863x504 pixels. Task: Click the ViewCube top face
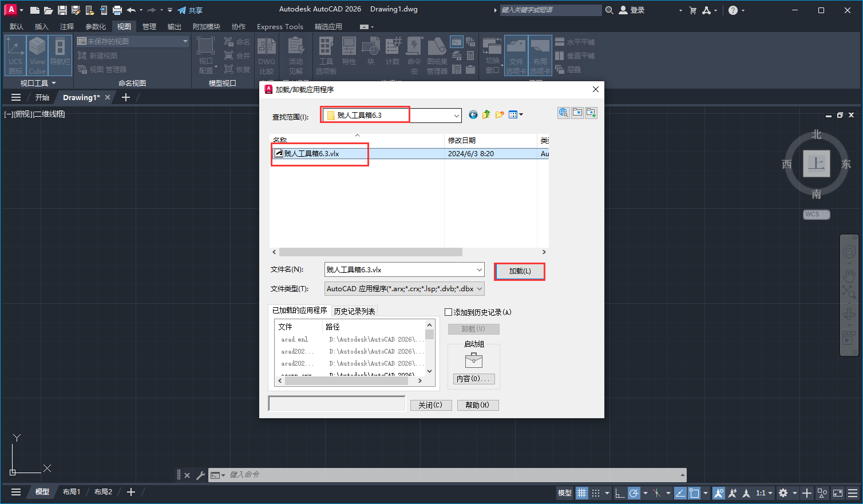[816, 164]
